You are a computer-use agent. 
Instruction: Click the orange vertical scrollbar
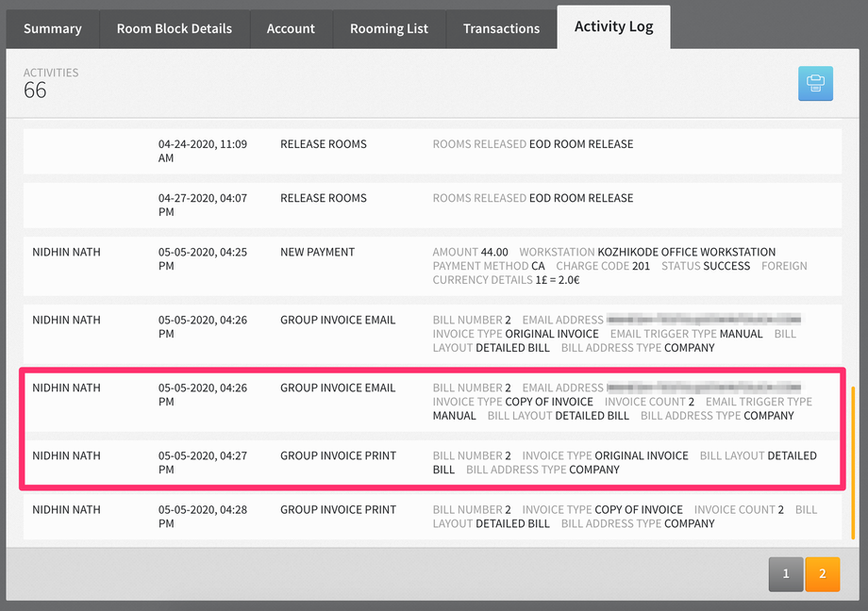[853, 463]
